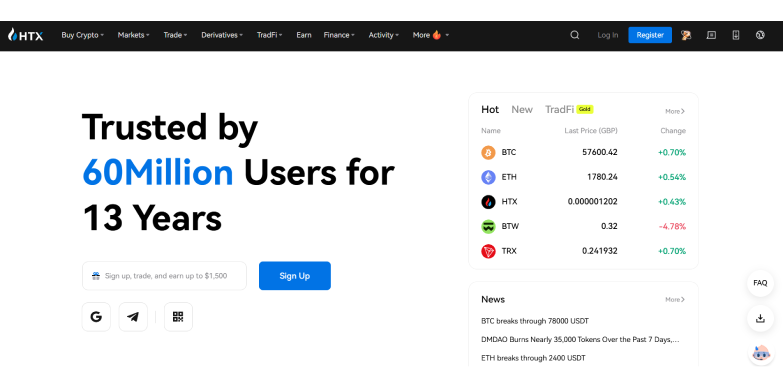Switch to the New tab
The width and height of the screenshot is (783, 388).
522,109
